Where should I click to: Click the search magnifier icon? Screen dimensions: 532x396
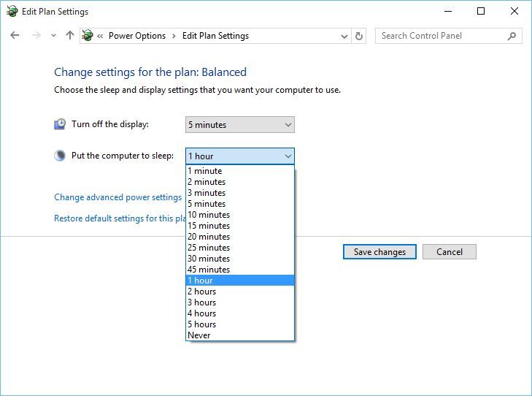click(x=512, y=36)
